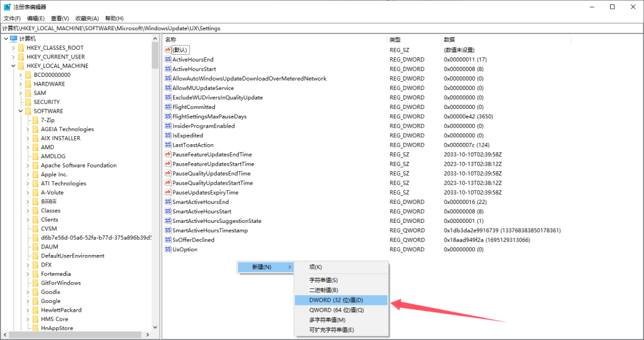The image size is (644, 340).
Task: Click the Registry Editor icon in title bar
Action: tap(7, 6)
